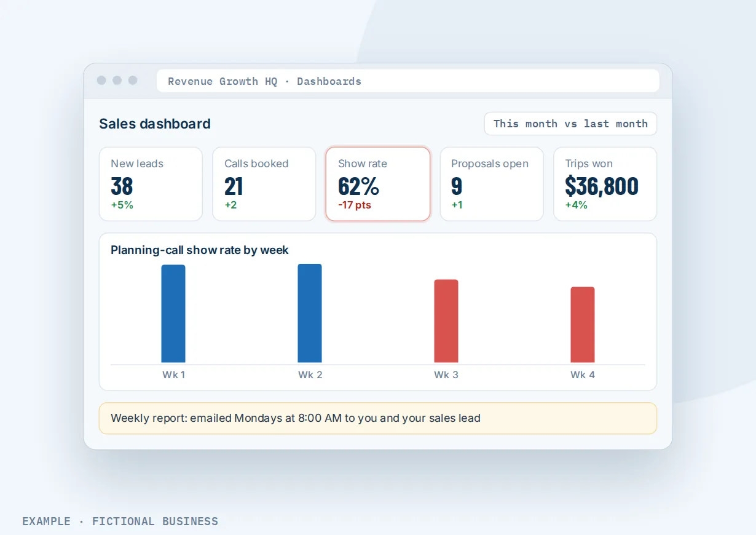Click the Wk 2 axis label
The width and height of the screenshot is (756, 535).
click(310, 374)
